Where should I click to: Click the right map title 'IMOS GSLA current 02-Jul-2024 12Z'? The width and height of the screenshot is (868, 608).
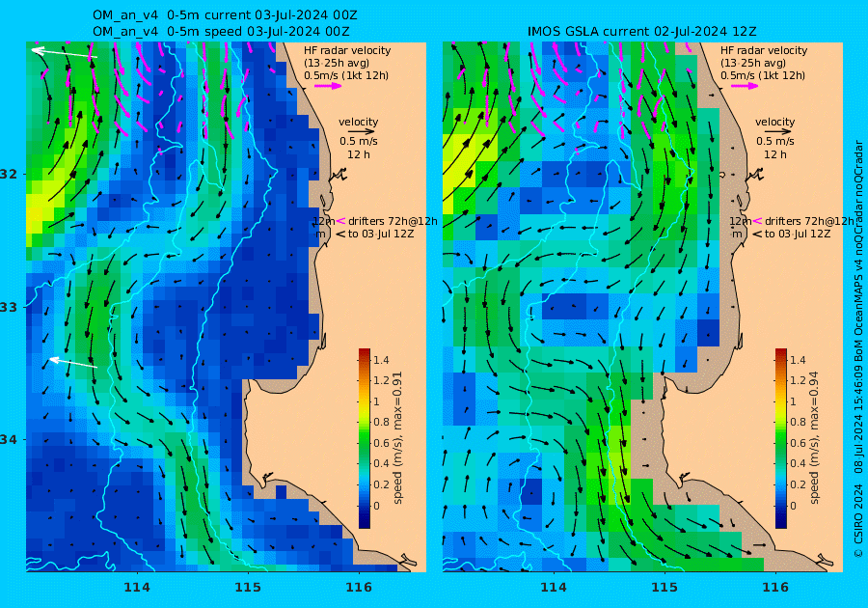tap(641, 32)
